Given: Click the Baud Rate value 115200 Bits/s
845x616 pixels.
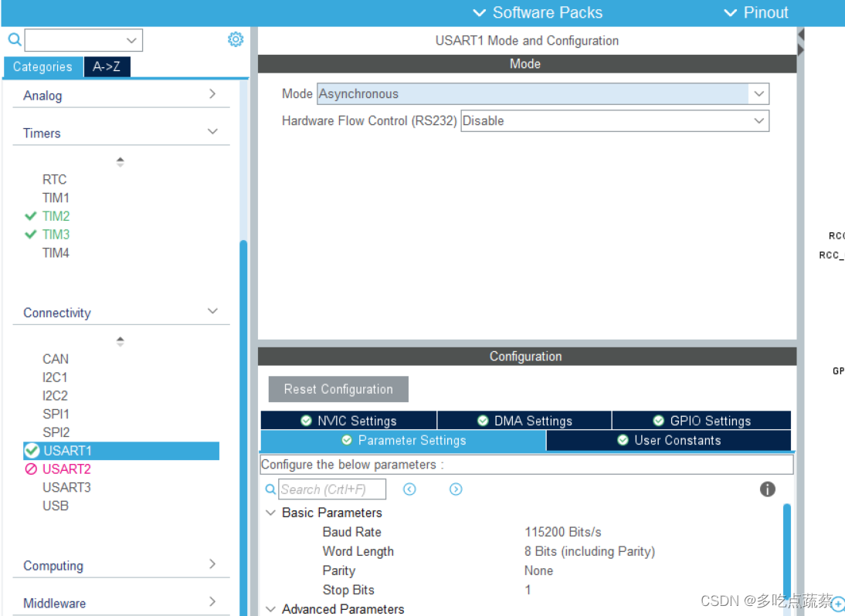Looking at the screenshot, I should [x=562, y=532].
